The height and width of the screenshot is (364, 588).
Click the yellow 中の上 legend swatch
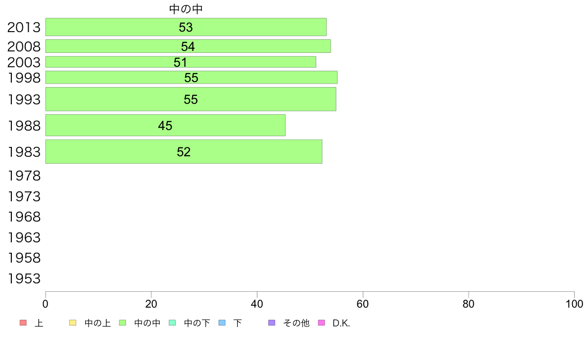point(73,323)
